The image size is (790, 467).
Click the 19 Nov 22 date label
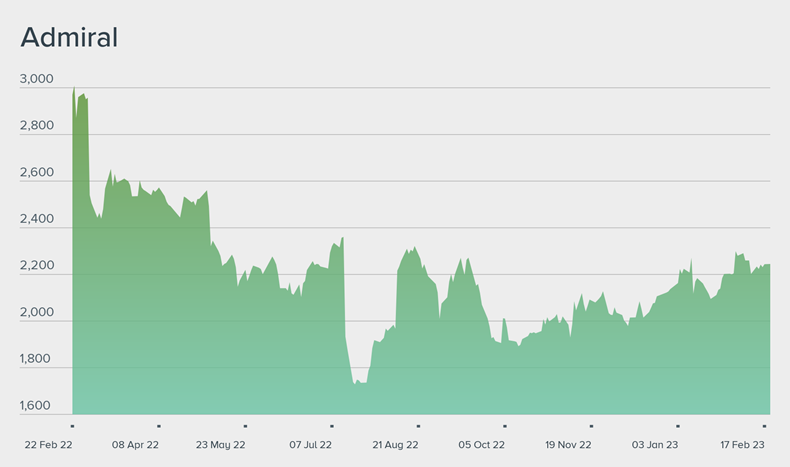pos(568,444)
